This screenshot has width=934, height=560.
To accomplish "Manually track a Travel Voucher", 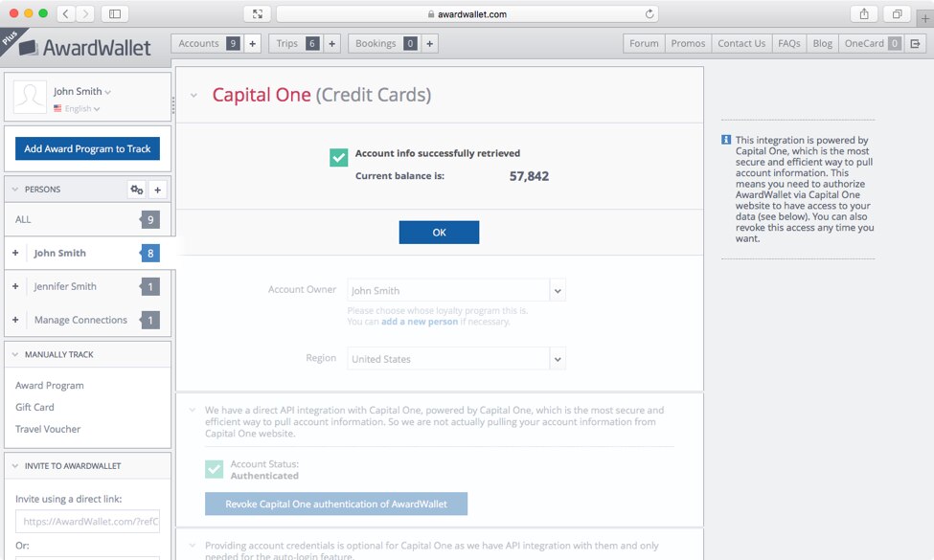I will point(48,429).
